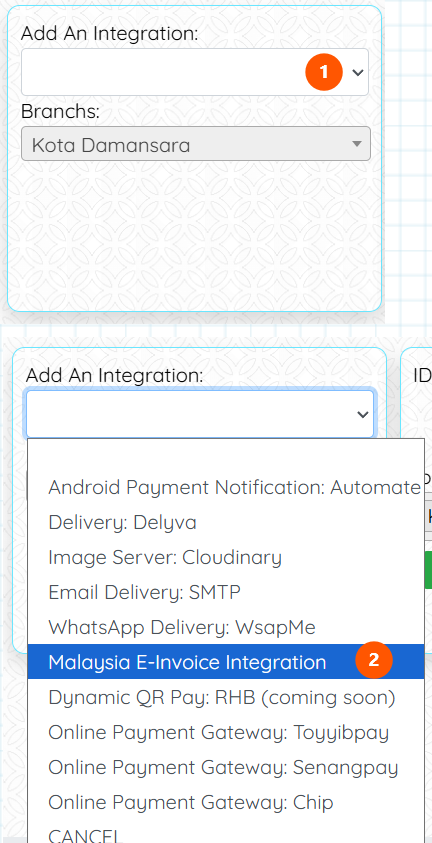Pick Dynamic QR Pay: RHB option
The height and width of the screenshot is (843, 432).
[x=226, y=697]
